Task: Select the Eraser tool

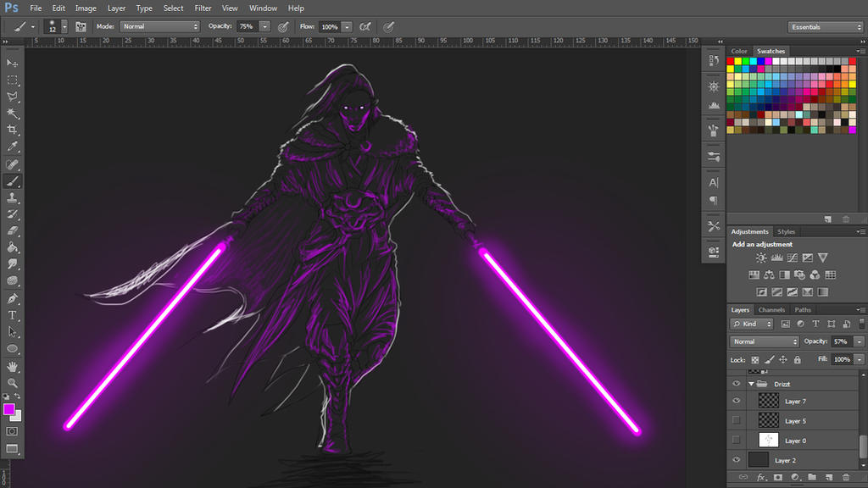Action: coord(12,230)
